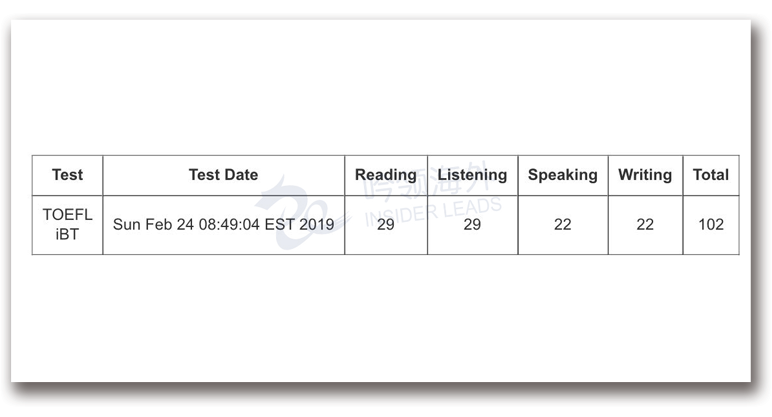Select the Test column header

pos(67,175)
